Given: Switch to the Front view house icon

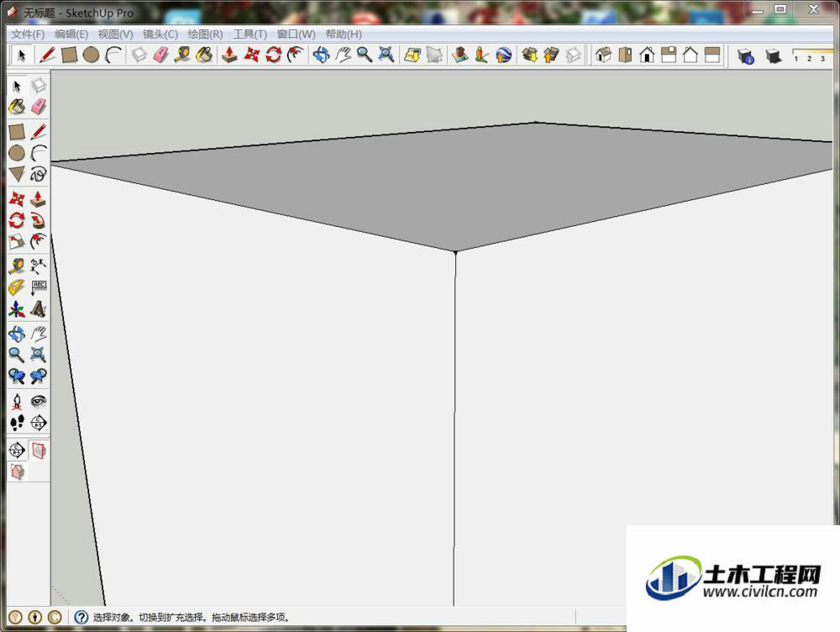Looking at the screenshot, I should [647, 55].
